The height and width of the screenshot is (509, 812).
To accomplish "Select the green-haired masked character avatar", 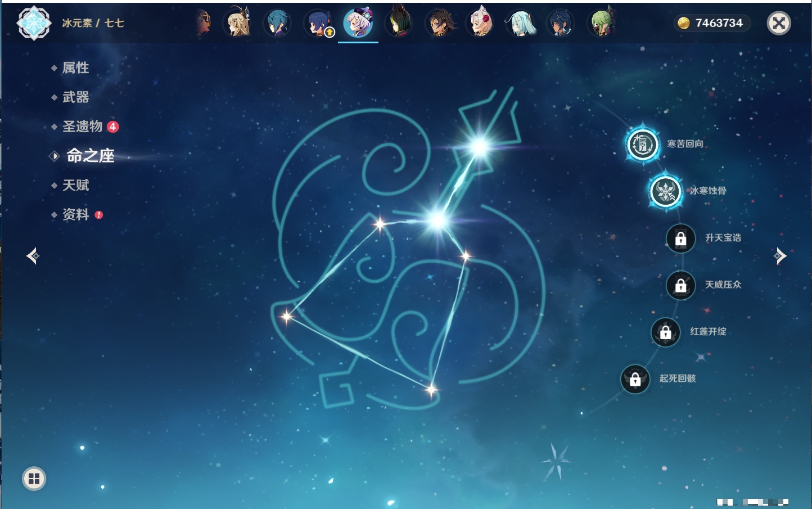I will point(601,24).
